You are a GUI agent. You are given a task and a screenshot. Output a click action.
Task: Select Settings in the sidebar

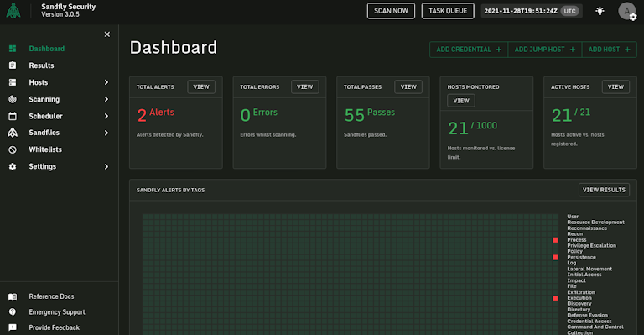42,166
